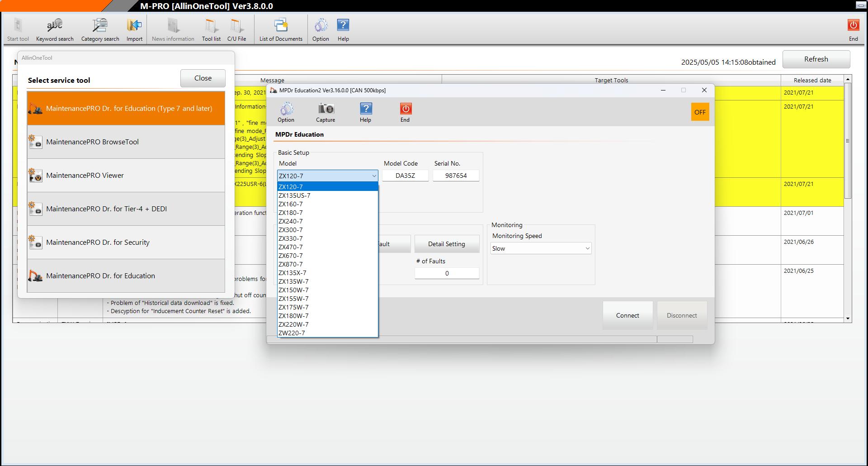Open Keyword search in main toolbar
Screen dimensions: 868x466
(x=55, y=30)
